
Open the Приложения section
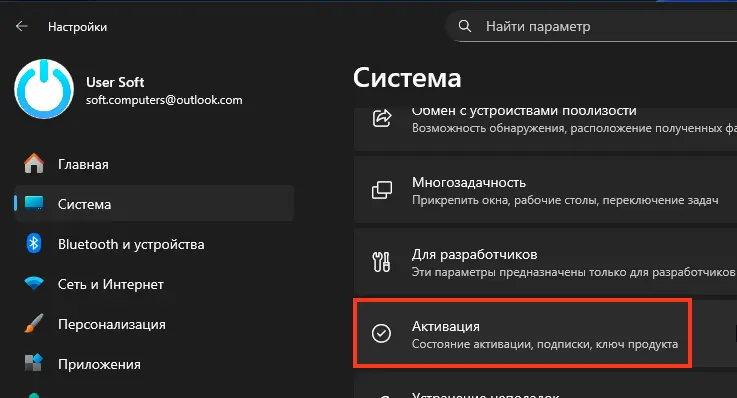click(x=154, y=364)
